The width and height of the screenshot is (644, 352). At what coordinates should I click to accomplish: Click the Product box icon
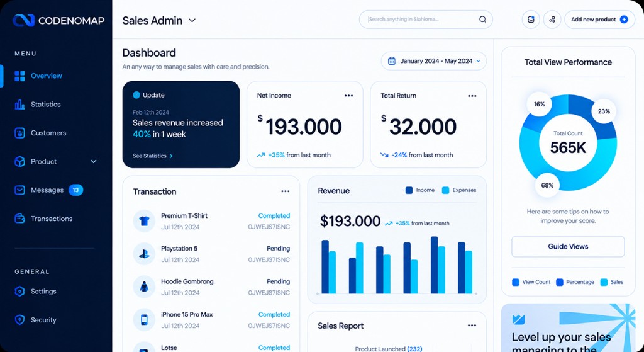tap(19, 162)
